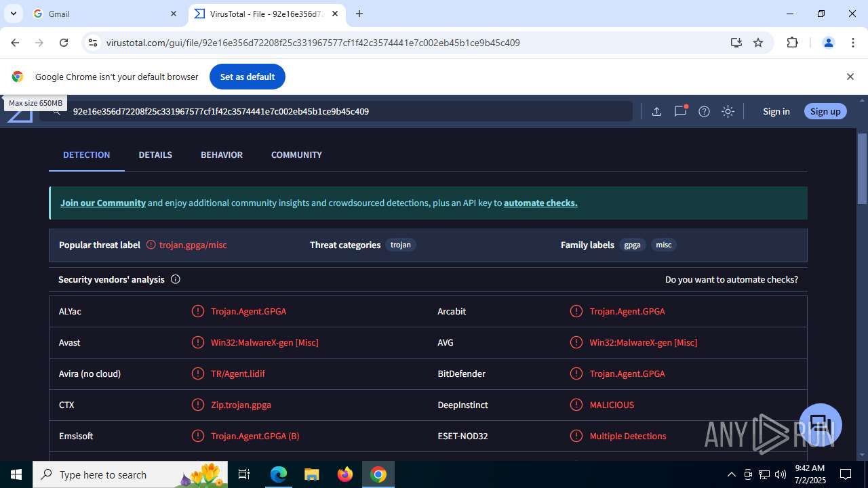The width and height of the screenshot is (868, 488).
Task: Select the DETECTION tab
Action: click(86, 155)
